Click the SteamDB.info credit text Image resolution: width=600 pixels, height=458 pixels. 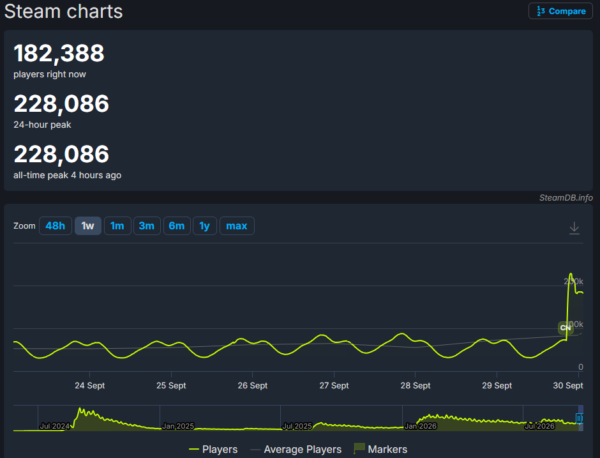(566, 198)
